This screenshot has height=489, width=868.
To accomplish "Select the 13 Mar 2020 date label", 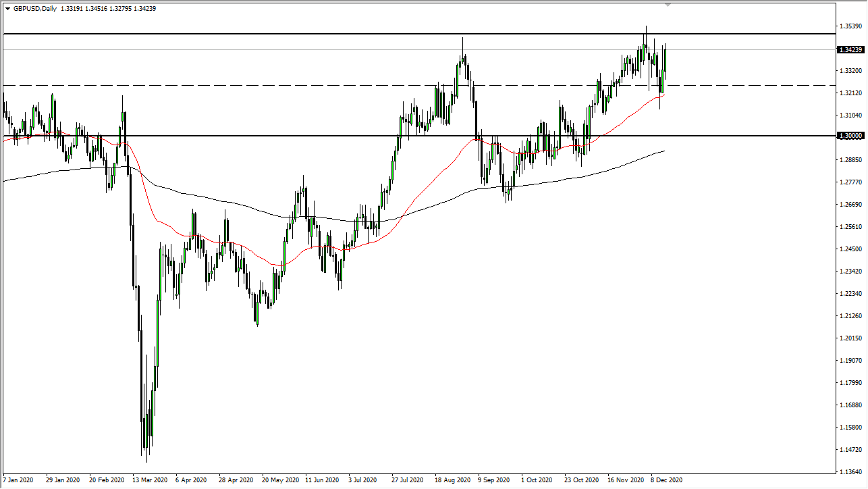I will pos(151,480).
